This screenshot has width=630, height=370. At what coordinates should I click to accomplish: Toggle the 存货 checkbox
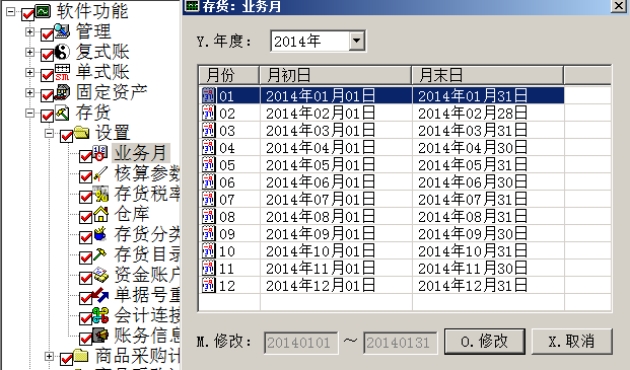[x=47, y=116]
